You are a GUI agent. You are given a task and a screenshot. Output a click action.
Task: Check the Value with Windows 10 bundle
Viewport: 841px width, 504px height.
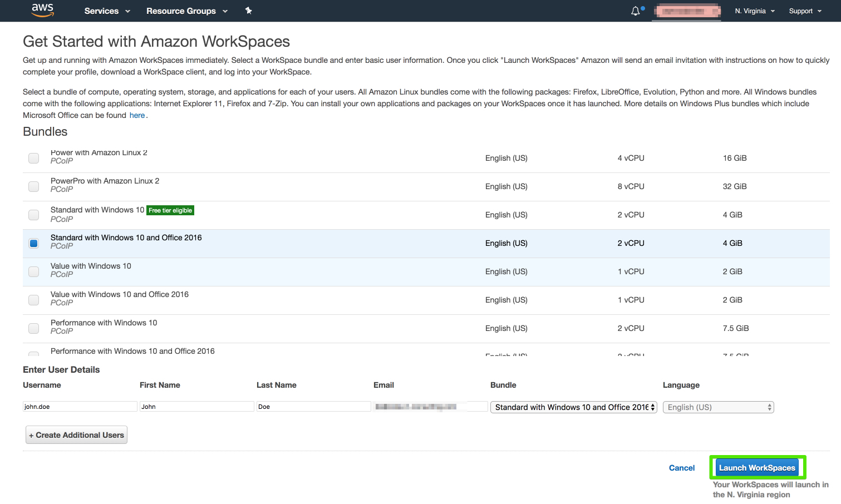click(x=33, y=271)
